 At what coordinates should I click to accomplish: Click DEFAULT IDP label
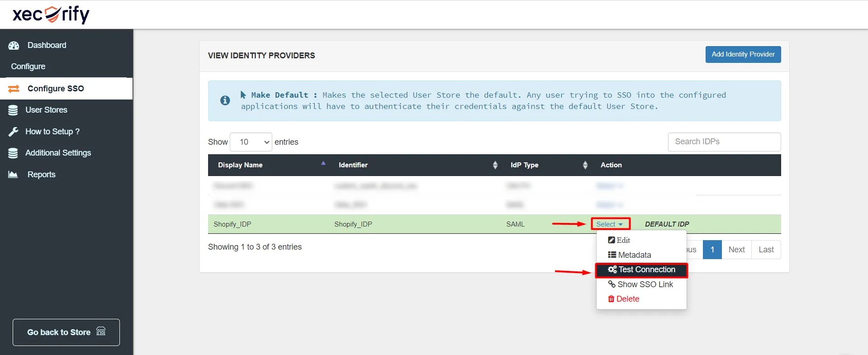click(667, 224)
